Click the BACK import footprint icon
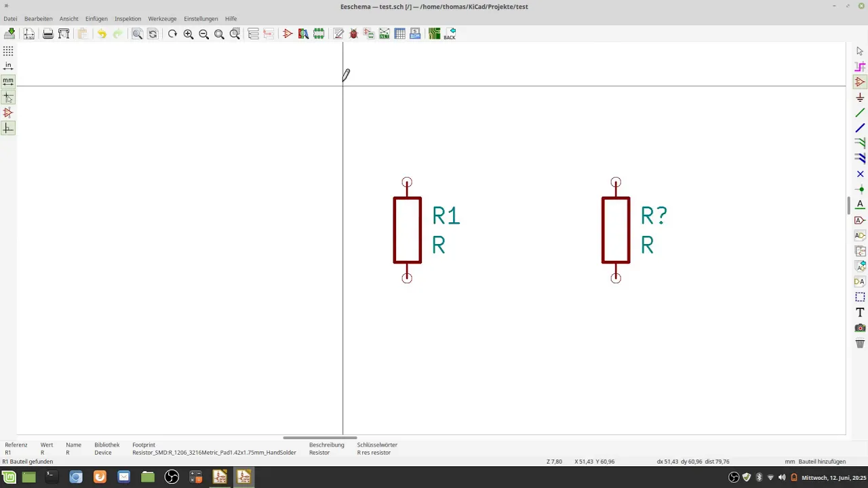This screenshot has height=488, width=868. click(x=450, y=34)
